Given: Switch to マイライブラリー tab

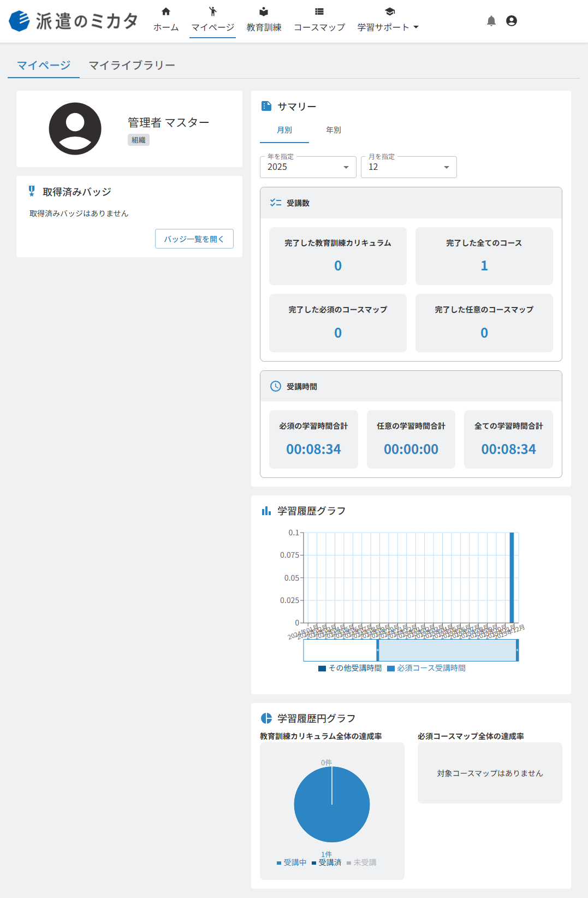Looking at the screenshot, I should pyautogui.click(x=132, y=66).
